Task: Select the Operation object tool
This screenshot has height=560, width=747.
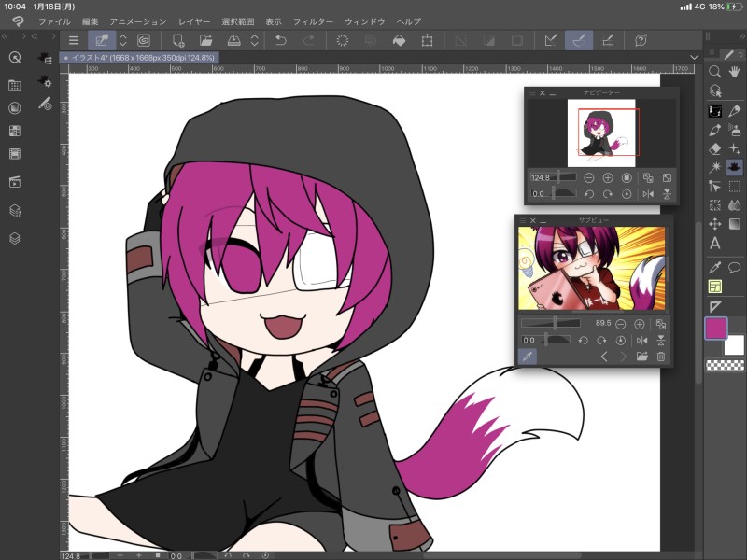Action: (714, 91)
